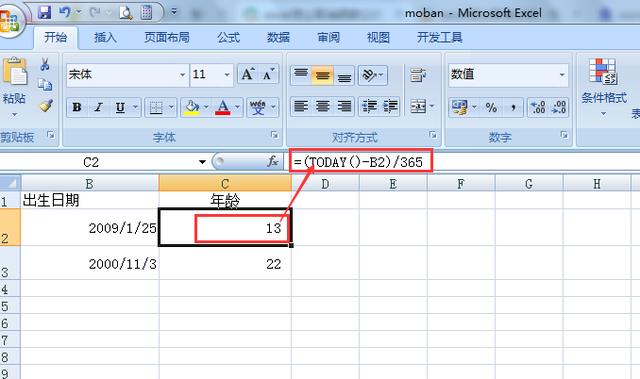The height and width of the screenshot is (379, 640).
Task: Center text horizontally
Action: (322, 106)
